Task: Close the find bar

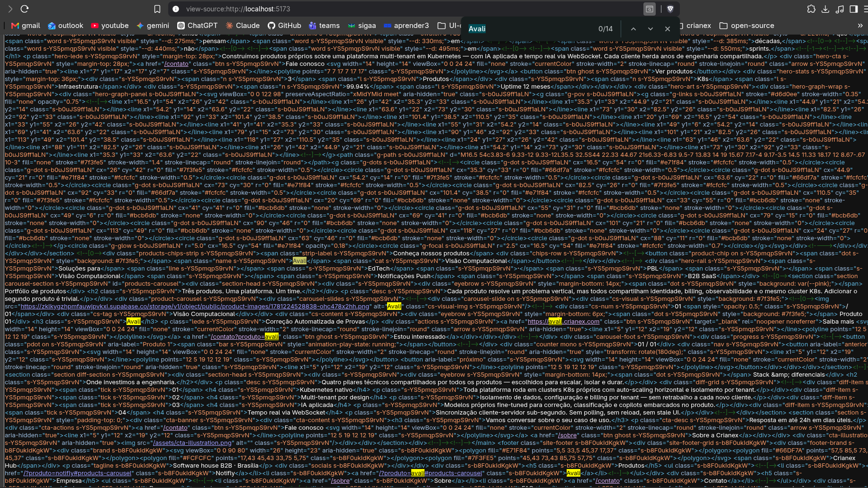Action: pos(668,29)
